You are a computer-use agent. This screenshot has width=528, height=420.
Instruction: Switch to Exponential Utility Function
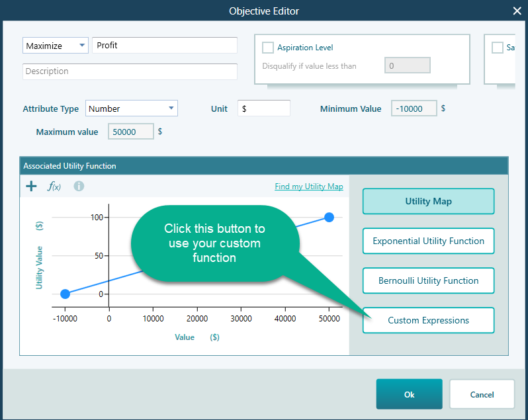pyautogui.click(x=428, y=241)
